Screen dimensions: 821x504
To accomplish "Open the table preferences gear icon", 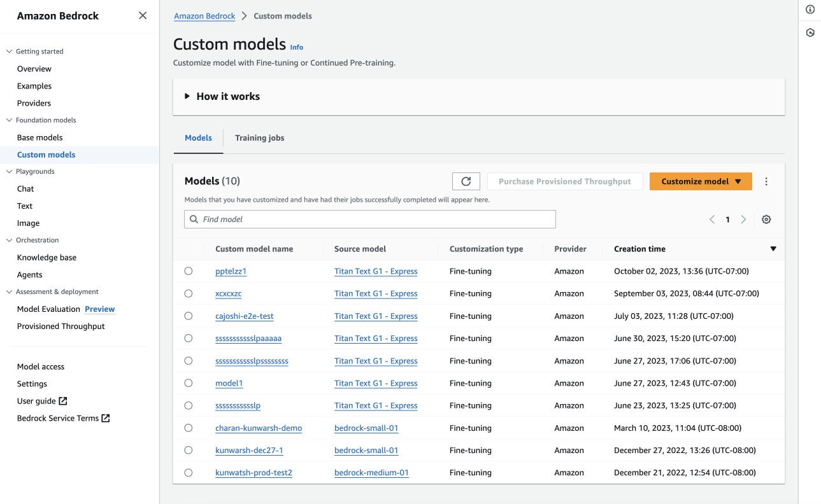I will coord(766,220).
